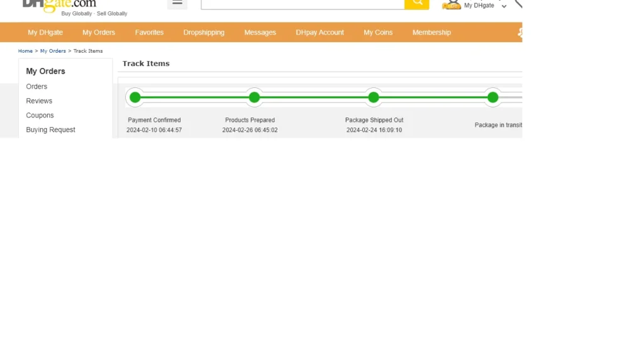The height and width of the screenshot is (362, 644).
Task: Click the Payment Confirmed progress dot
Action: [135, 97]
